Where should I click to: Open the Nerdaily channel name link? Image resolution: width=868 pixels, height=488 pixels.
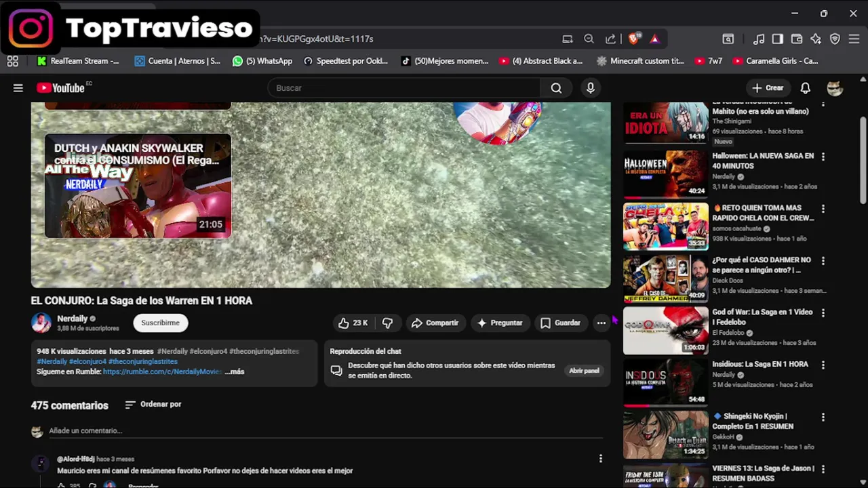point(73,319)
